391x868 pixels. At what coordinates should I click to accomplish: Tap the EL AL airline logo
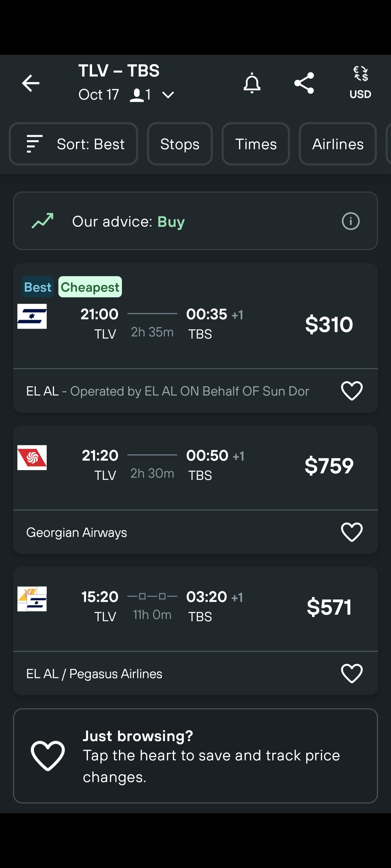click(x=32, y=316)
